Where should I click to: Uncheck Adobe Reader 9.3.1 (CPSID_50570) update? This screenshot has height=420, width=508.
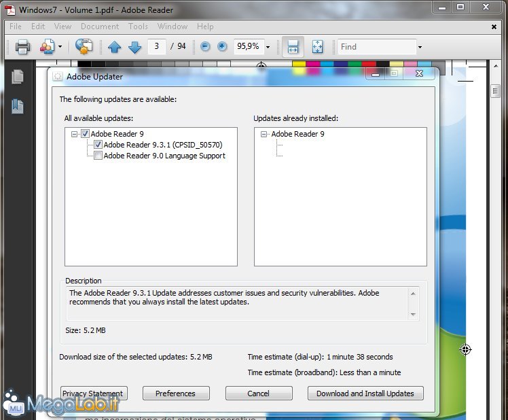98,145
